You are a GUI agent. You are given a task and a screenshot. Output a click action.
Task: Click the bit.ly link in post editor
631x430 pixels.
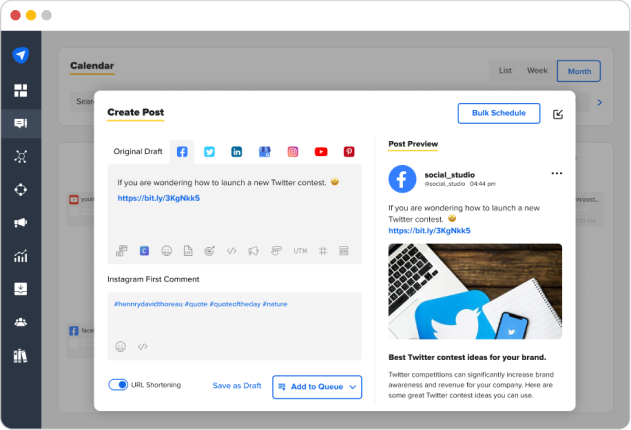159,198
